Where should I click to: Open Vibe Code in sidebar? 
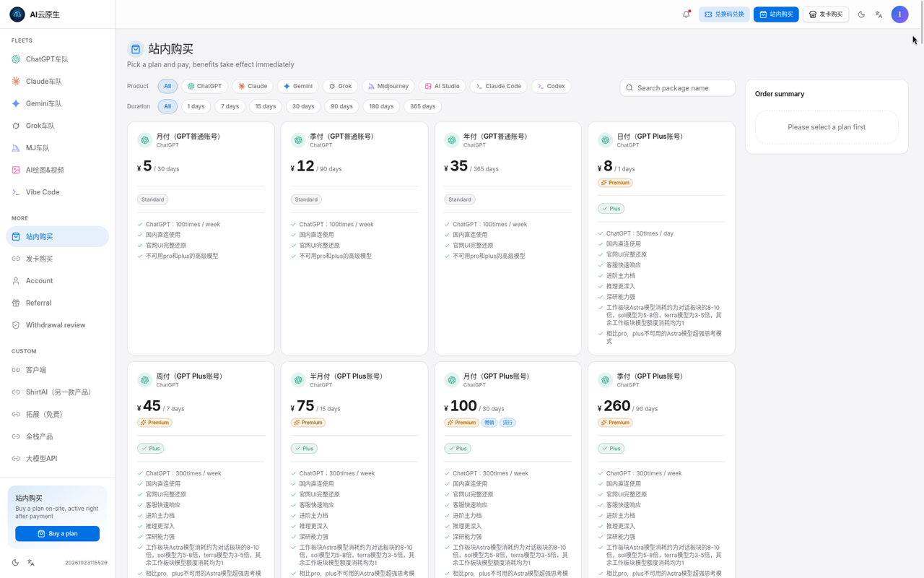(58, 192)
